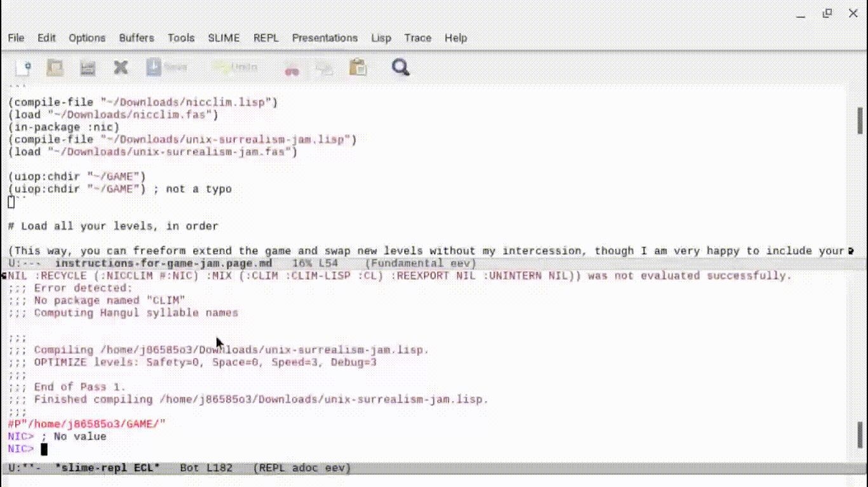Click the Search magnifier icon

click(x=400, y=67)
